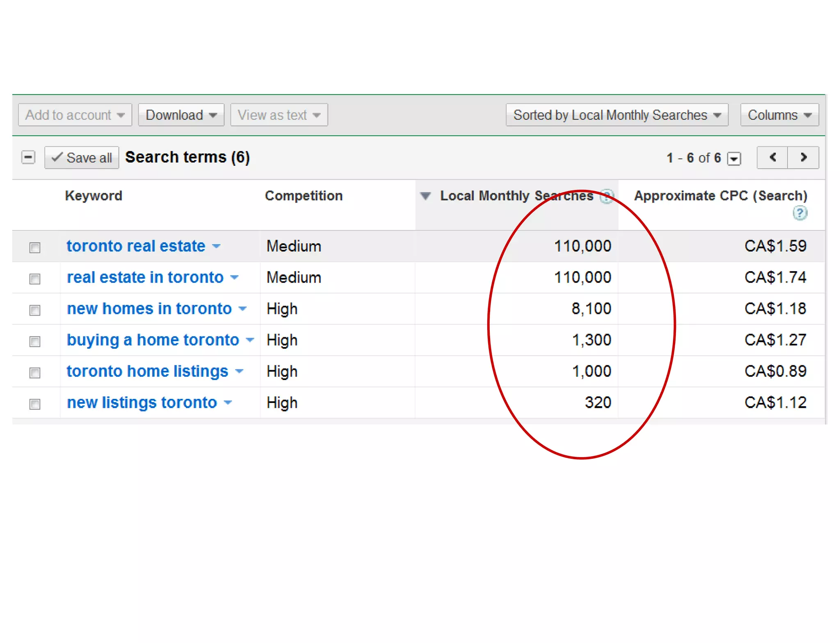This screenshot has height=643, width=840.
Task: Click the Search terms (6) heading
Action: coord(187,158)
